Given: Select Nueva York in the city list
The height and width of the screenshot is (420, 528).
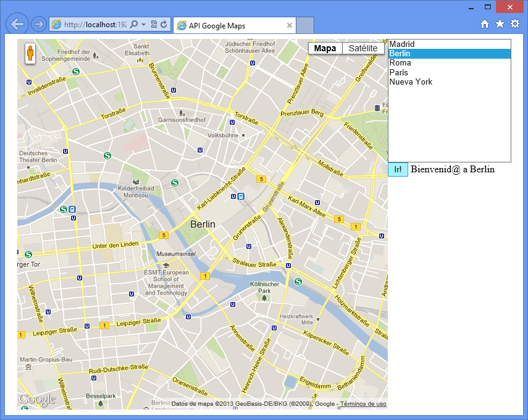Looking at the screenshot, I should [x=450, y=82].
